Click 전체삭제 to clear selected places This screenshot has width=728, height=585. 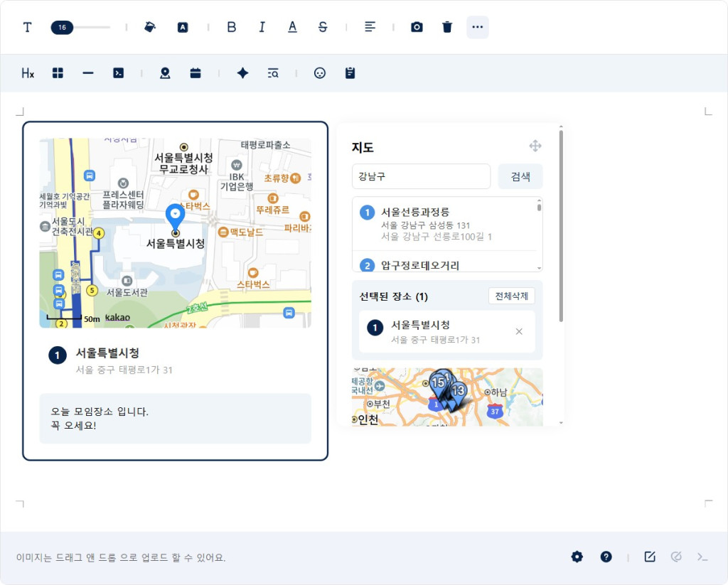pyautogui.click(x=511, y=296)
